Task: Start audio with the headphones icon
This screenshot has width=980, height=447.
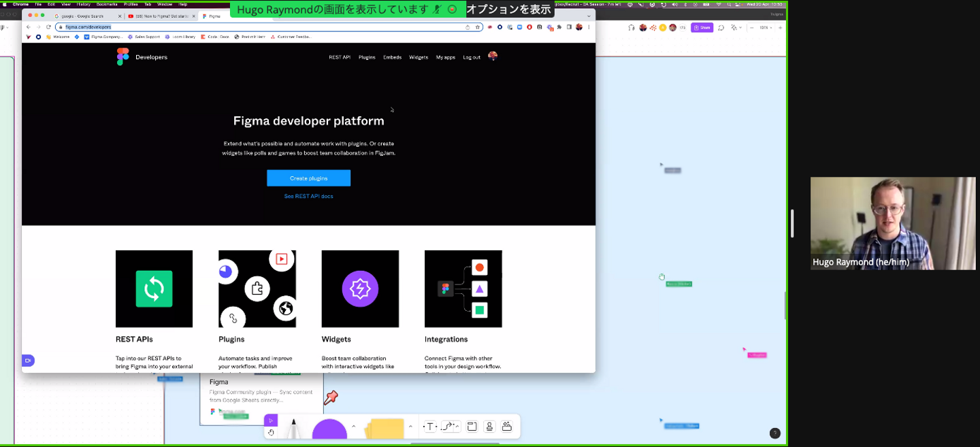Action: point(632,27)
